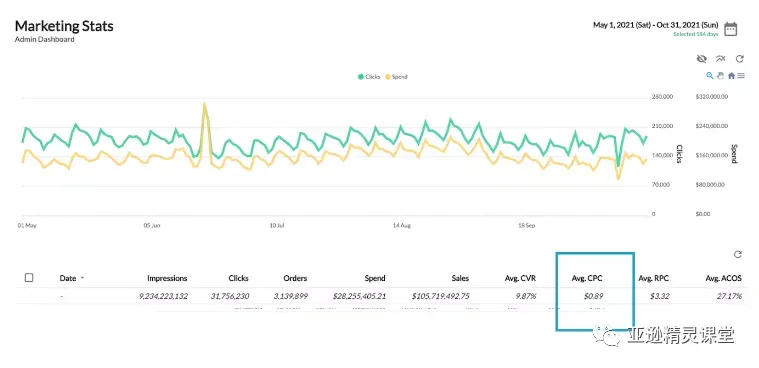Select the total sales value $105,719,492.75

[x=440, y=296]
